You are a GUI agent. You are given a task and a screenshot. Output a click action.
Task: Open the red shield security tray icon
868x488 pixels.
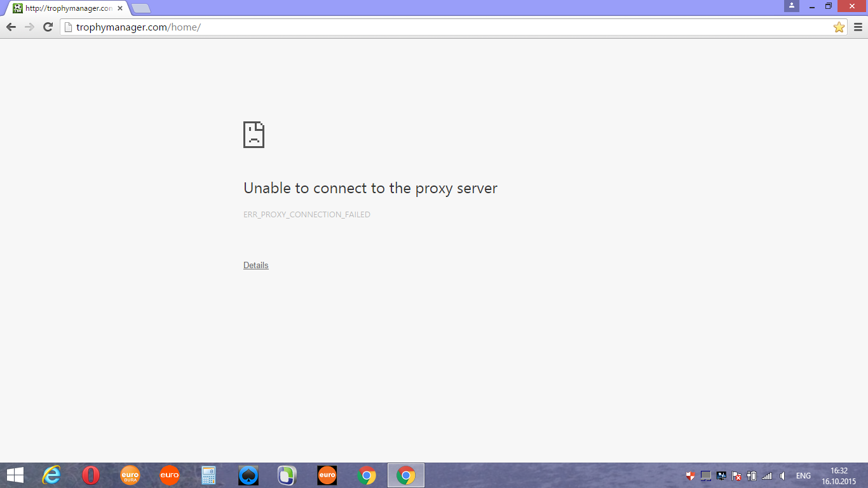click(690, 475)
